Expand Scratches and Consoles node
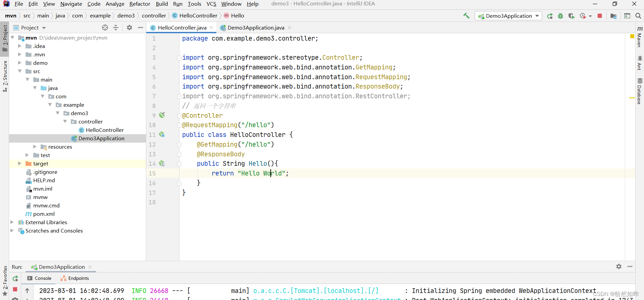The image size is (644, 300). (x=12, y=231)
